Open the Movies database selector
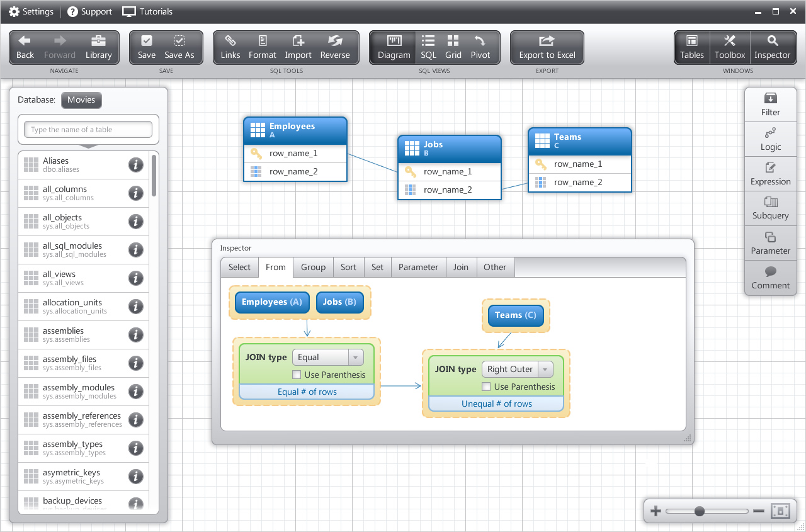The height and width of the screenshot is (532, 806). coord(81,100)
